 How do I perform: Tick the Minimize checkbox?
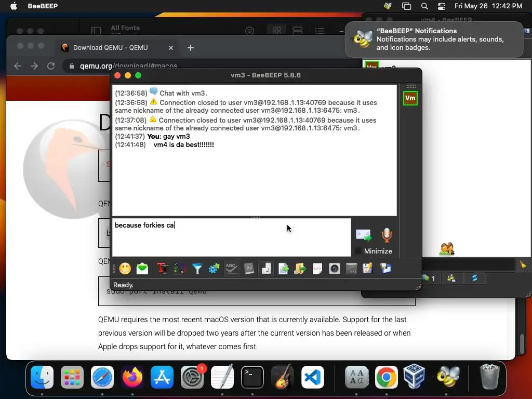pyautogui.click(x=357, y=251)
